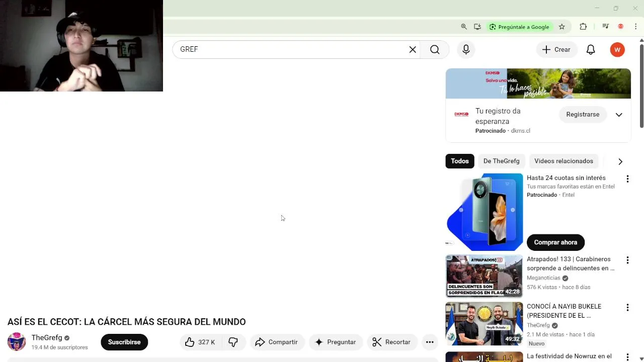644x362 pixels.
Task: Dislike the video thumbs down
Action: pyautogui.click(x=233, y=342)
